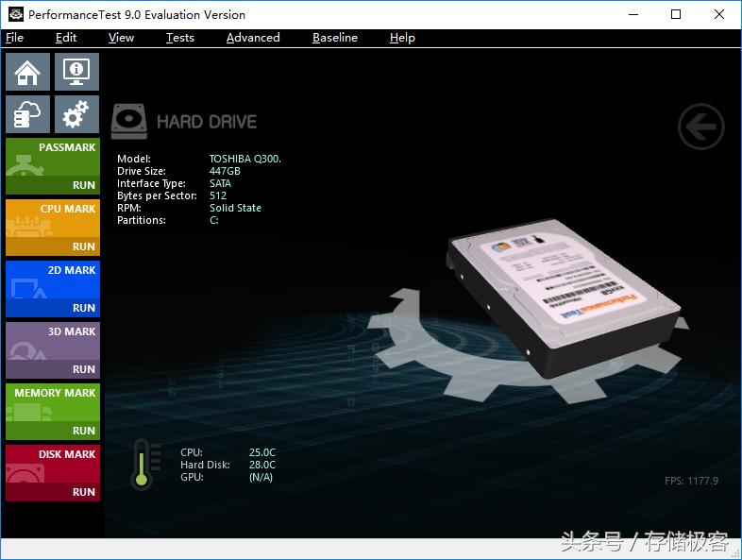Click the Hard Disk temperature 28.0C
742x560 pixels.
[262, 465]
